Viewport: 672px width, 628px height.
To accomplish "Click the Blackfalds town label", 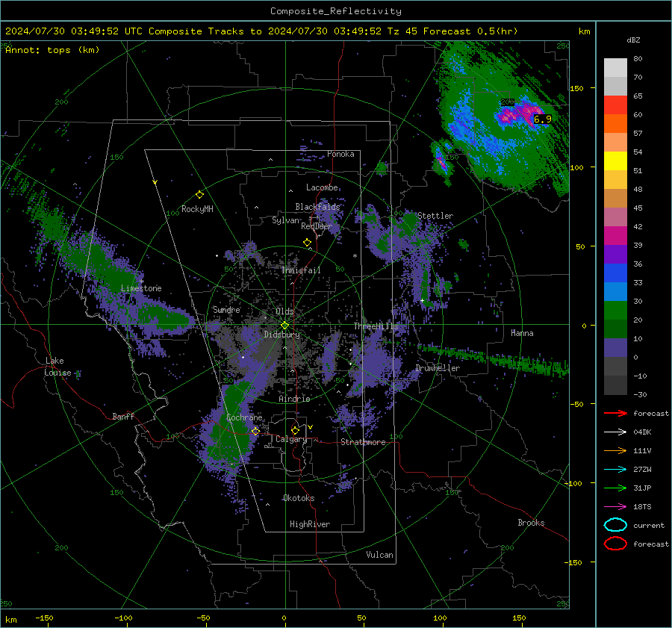I will pos(317,207).
